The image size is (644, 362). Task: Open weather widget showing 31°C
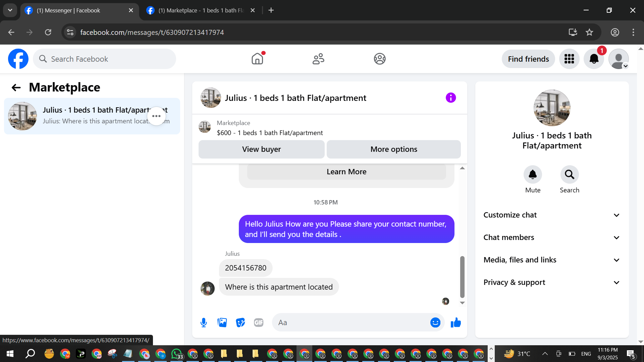pos(517,354)
